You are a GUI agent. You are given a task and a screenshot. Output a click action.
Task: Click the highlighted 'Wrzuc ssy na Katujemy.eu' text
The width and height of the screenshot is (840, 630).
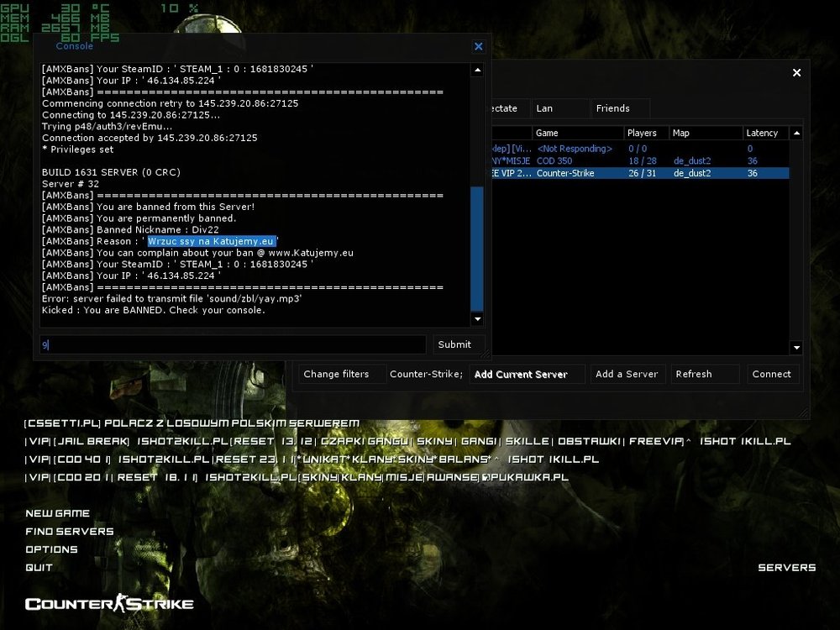click(211, 241)
